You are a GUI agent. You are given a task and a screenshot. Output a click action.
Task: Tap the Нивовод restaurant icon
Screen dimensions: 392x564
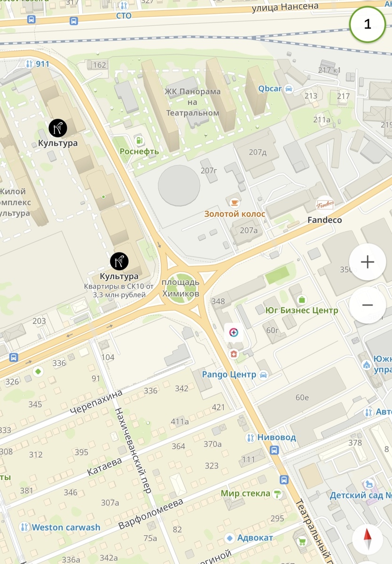(251, 438)
